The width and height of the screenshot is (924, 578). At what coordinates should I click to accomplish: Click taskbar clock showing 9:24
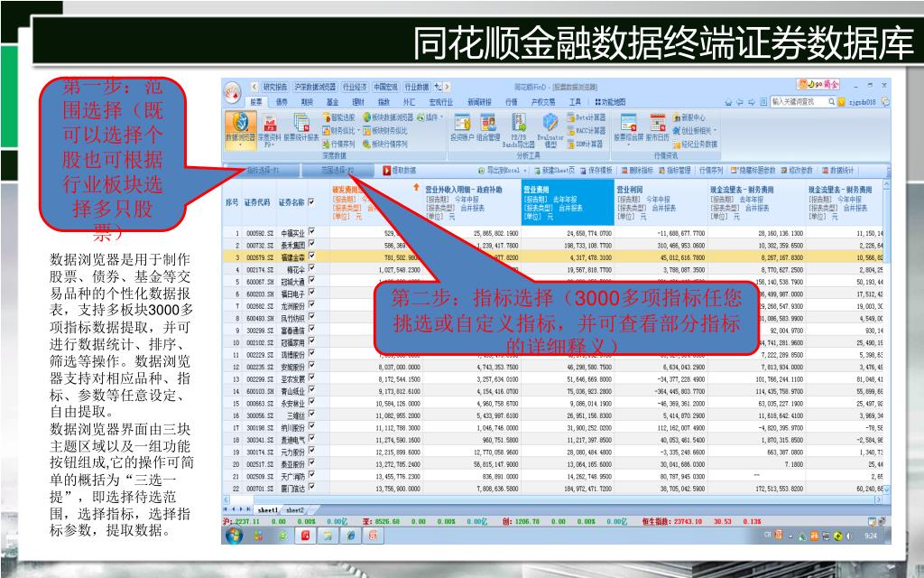(870, 536)
